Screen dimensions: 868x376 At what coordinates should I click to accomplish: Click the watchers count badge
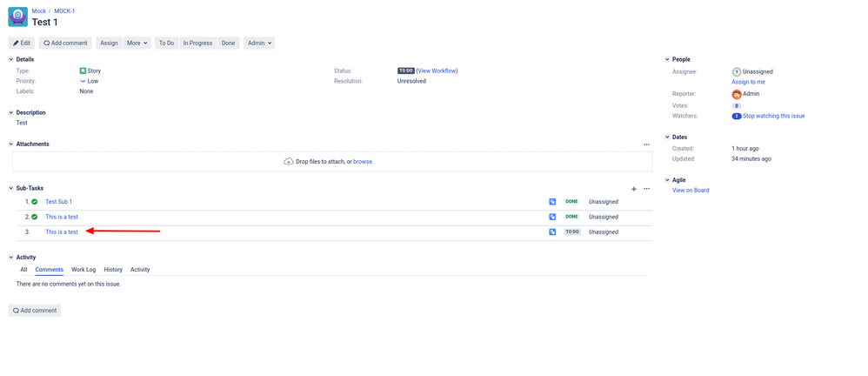click(x=737, y=117)
